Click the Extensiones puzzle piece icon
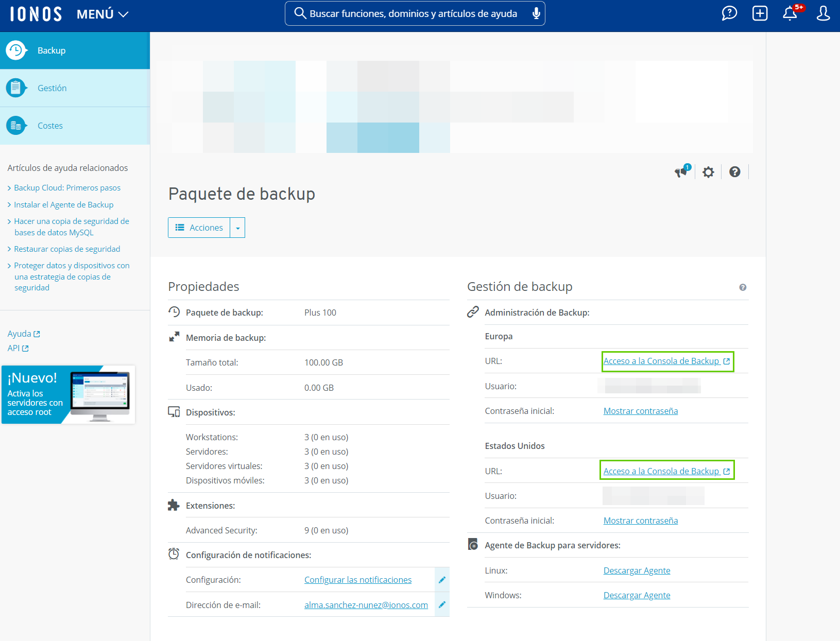 [x=174, y=505]
